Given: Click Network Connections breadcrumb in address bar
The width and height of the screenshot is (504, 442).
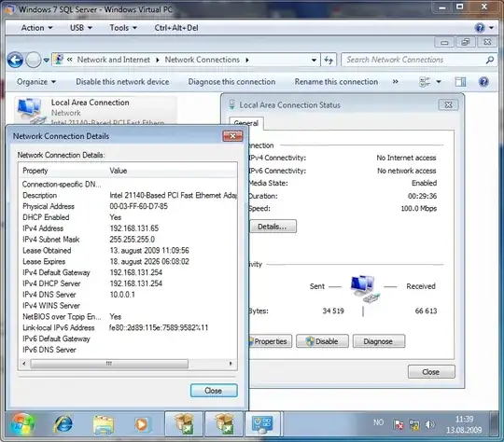Looking at the screenshot, I should point(203,60).
